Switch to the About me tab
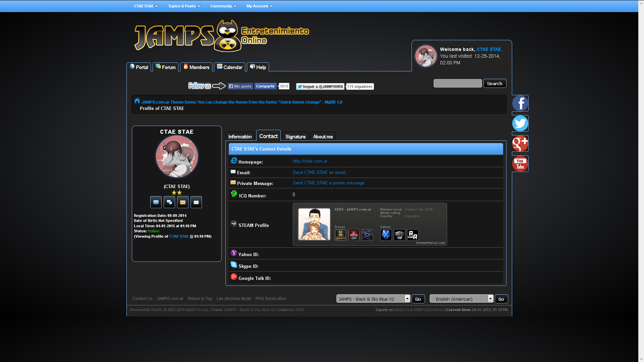The image size is (644, 362). 323,136
